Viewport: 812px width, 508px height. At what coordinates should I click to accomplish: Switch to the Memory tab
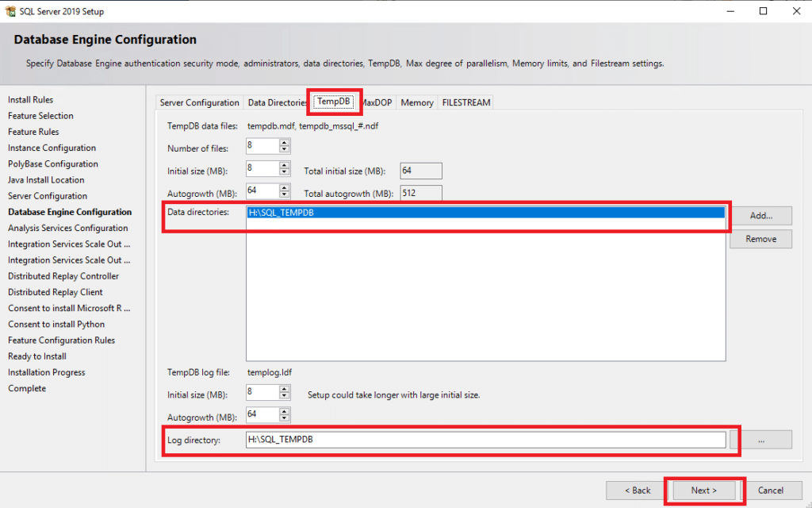[417, 102]
